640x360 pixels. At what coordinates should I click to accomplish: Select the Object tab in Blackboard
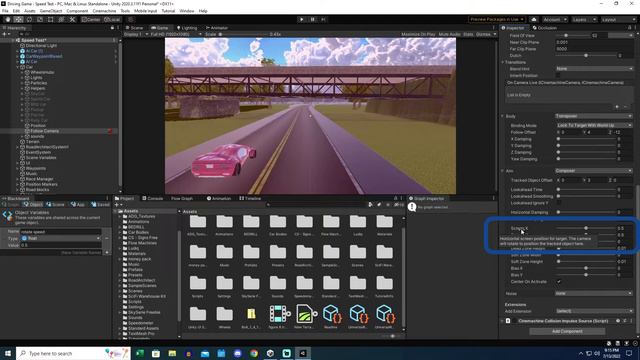33,204
